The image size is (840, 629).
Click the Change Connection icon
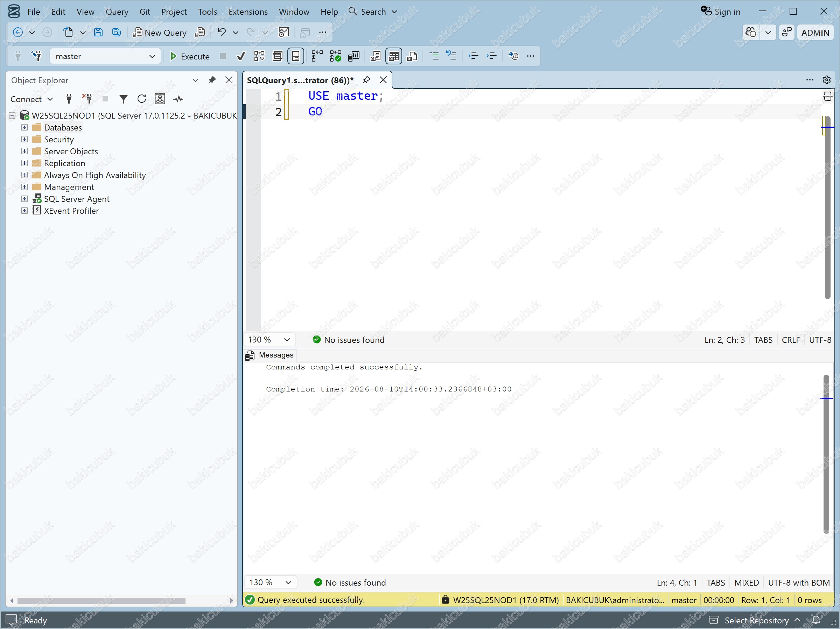[x=36, y=56]
